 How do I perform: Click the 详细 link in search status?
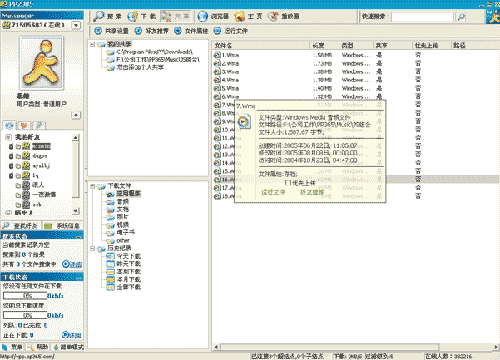click(x=72, y=264)
